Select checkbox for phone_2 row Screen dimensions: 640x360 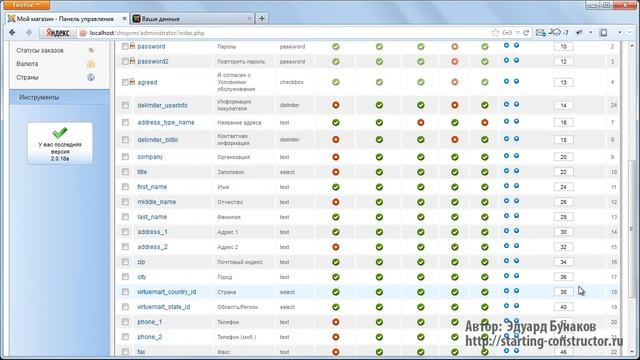(x=125, y=337)
